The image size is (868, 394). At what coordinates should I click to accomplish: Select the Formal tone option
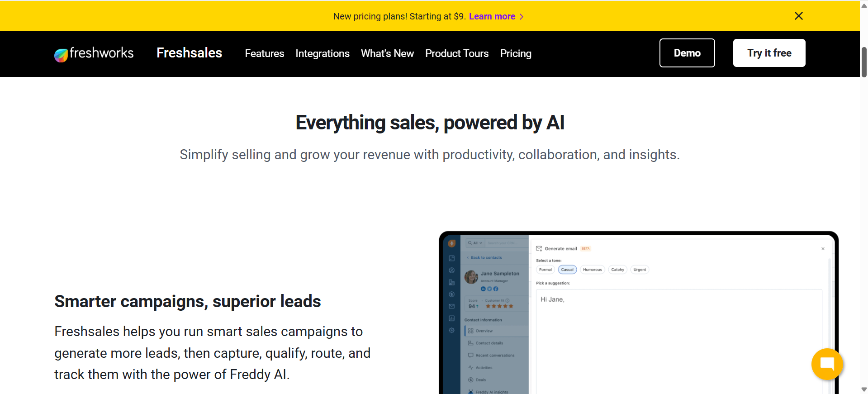pos(545,270)
